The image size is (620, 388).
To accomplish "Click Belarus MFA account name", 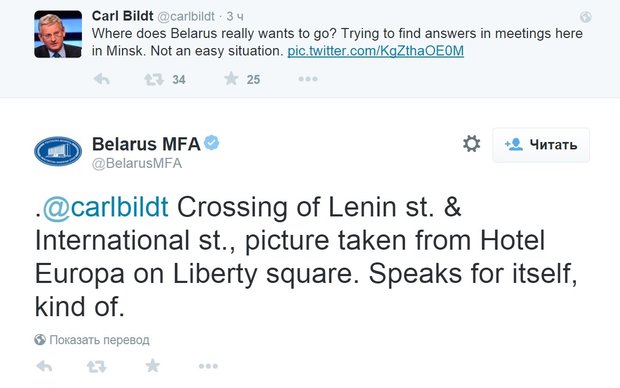I will [x=146, y=144].
